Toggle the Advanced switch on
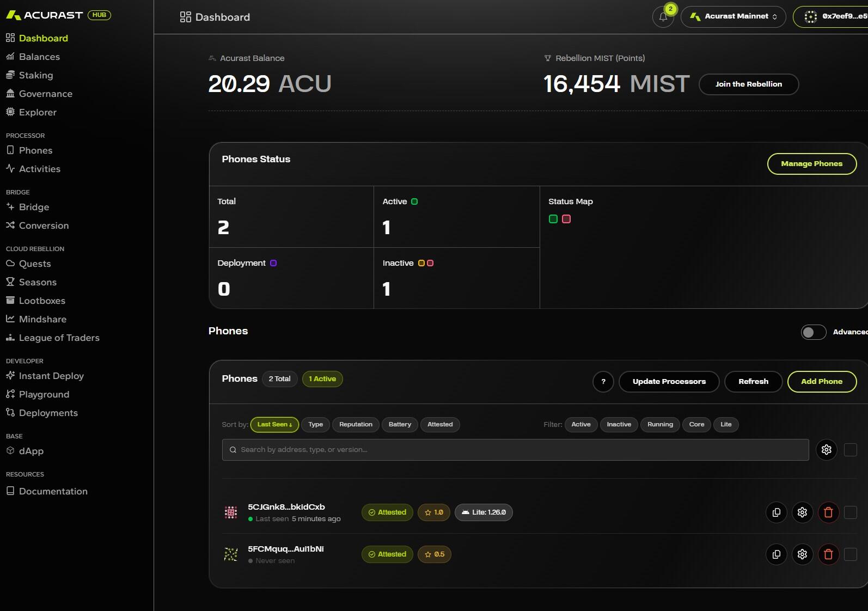 coord(814,332)
